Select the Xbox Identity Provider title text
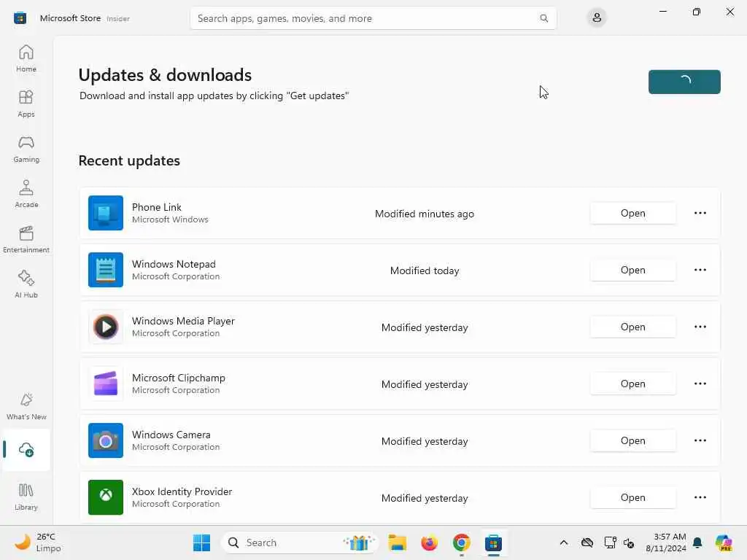This screenshot has width=747, height=560. tap(182, 491)
